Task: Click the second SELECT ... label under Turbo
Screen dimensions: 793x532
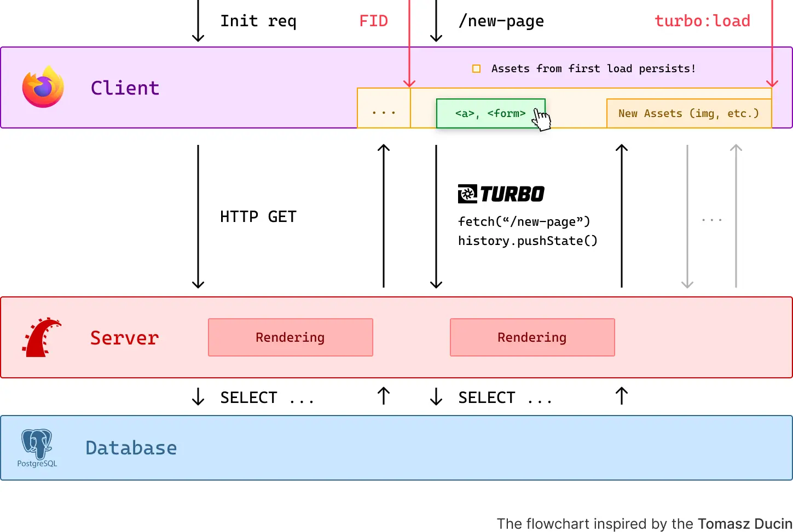Action: 505,397
